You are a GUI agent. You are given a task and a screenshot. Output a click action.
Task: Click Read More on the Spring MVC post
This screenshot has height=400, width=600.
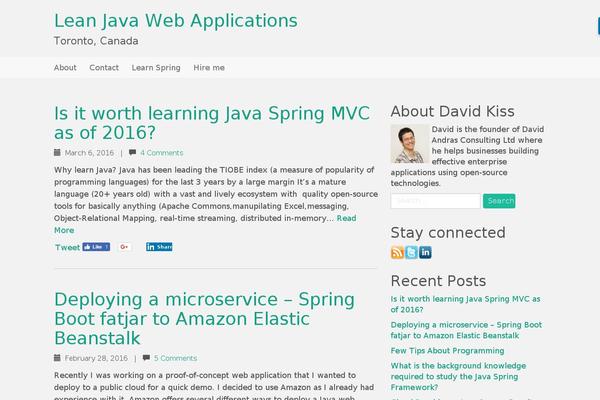[346, 218]
